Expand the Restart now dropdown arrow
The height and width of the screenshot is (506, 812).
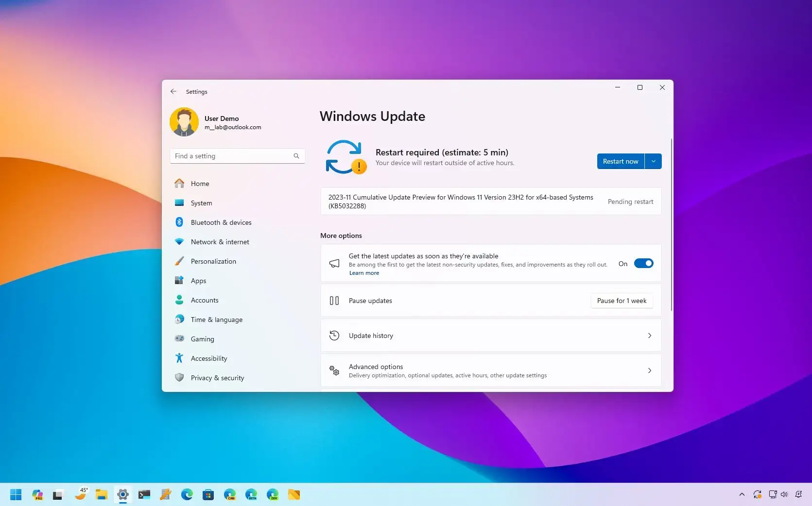click(653, 161)
